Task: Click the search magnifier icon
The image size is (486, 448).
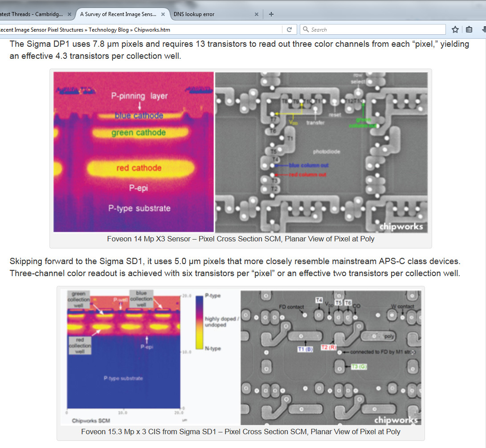Action: pyautogui.click(x=306, y=29)
